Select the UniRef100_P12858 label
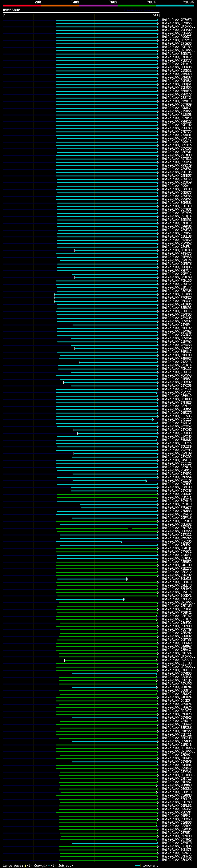The width and height of the screenshot is (197, 868). 176,115
